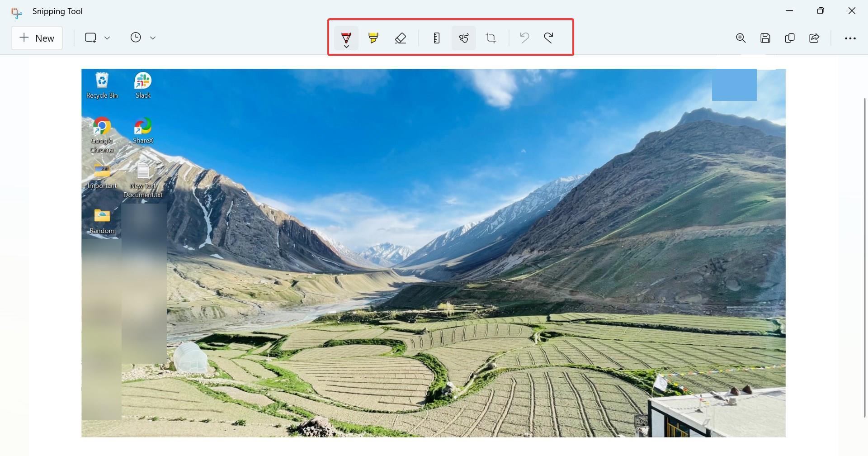Redo the last action
This screenshot has width=868, height=456.
(549, 38)
